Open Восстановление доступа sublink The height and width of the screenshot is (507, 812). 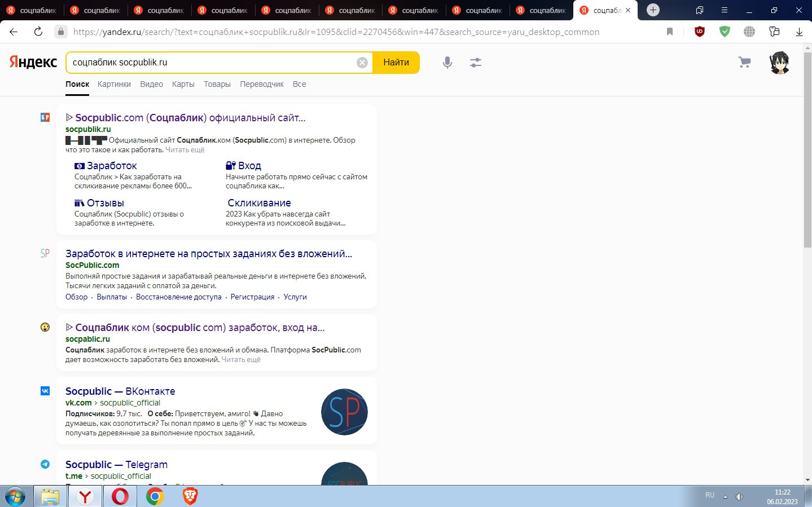coord(179,297)
